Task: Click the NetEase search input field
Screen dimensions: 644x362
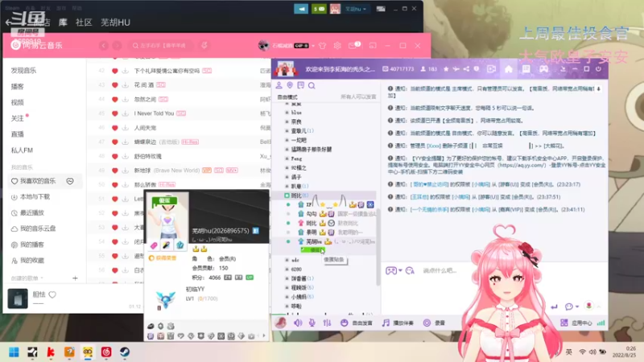Action: coord(163,46)
